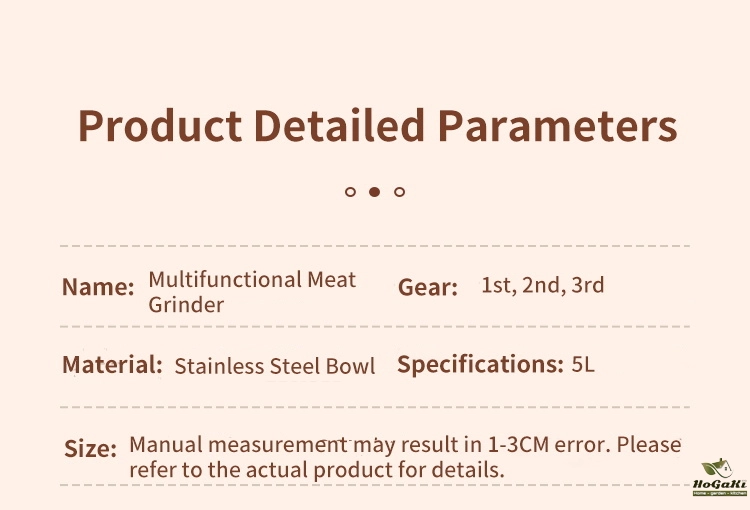
Task: Click the right hollow dot indicator
Action: click(x=399, y=191)
